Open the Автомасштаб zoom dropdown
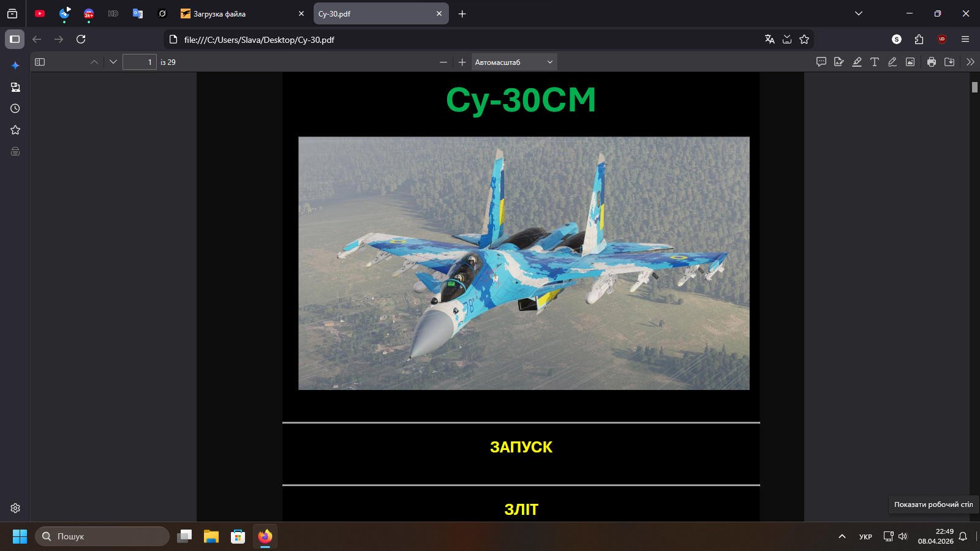Image resolution: width=980 pixels, height=551 pixels. click(514, 62)
